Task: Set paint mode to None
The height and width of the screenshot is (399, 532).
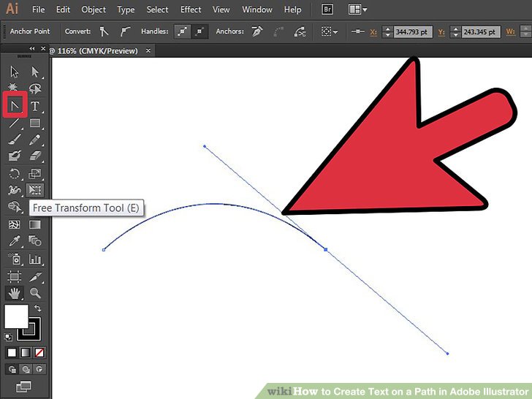Action: coord(39,352)
